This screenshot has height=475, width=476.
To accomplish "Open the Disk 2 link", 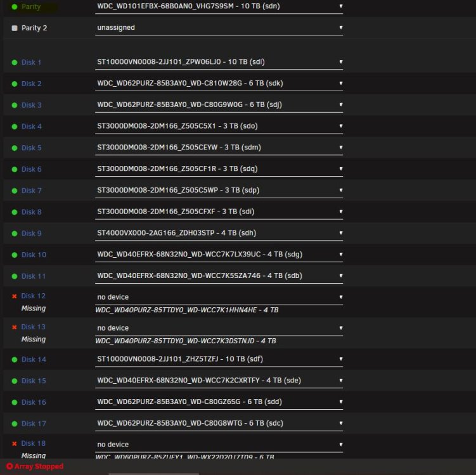I will (x=31, y=84).
